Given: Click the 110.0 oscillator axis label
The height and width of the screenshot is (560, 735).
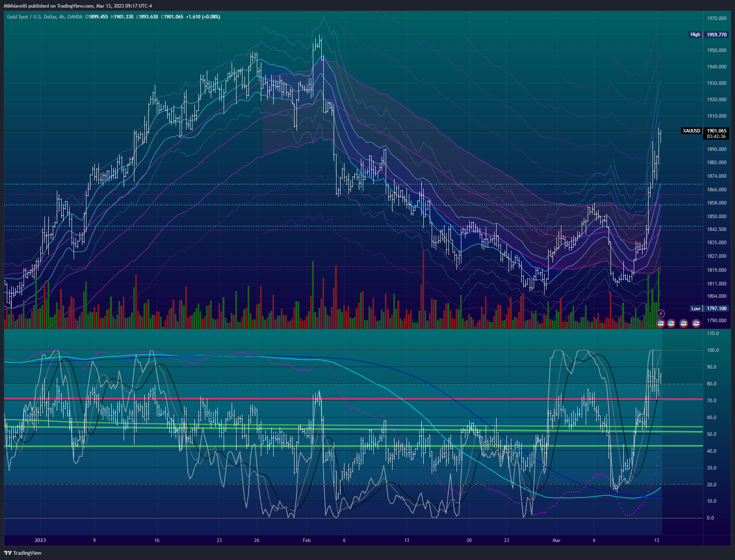Looking at the screenshot, I should (713, 333).
